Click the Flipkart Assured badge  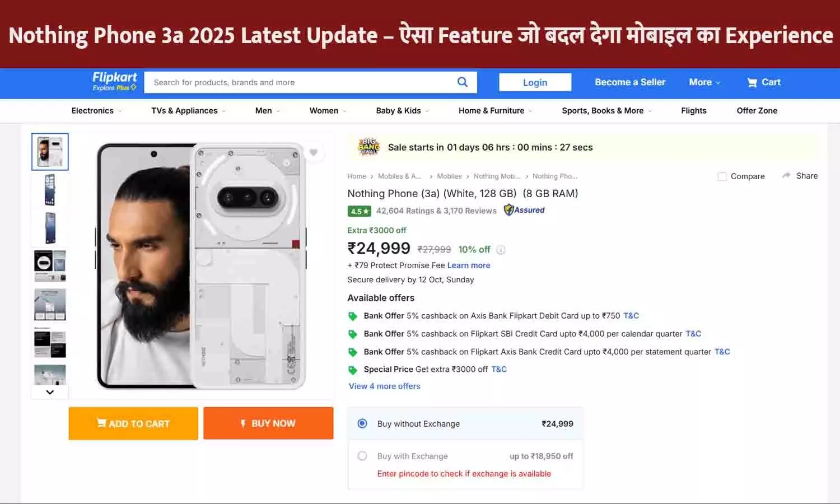click(524, 210)
